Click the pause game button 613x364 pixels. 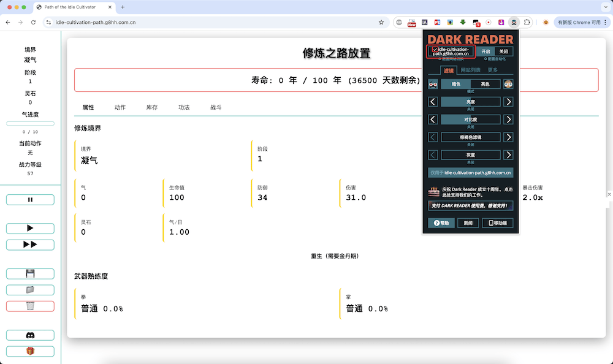[30, 200]
